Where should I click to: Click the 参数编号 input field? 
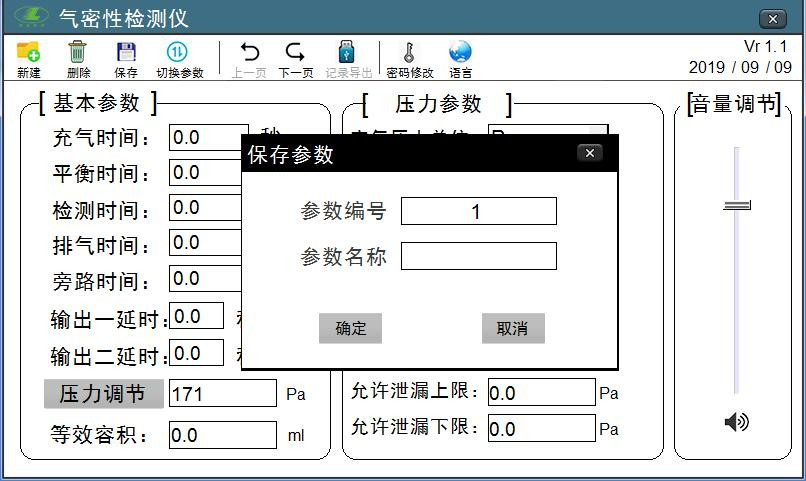click(x=478, y=211)
